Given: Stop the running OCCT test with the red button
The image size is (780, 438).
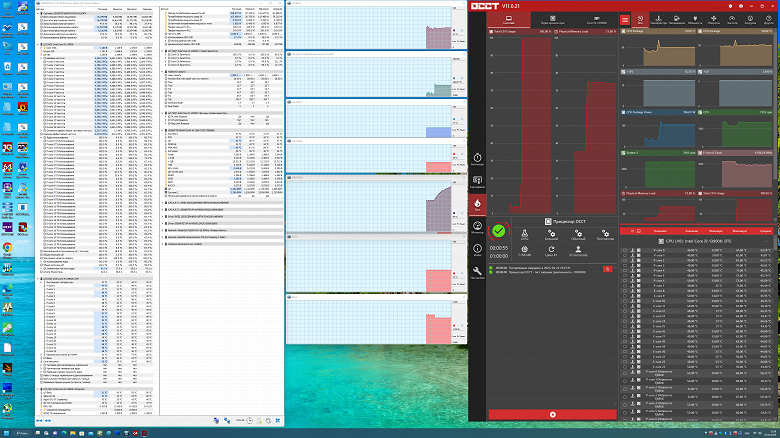Looking at the screenshot, I should [x=552, y=414].
